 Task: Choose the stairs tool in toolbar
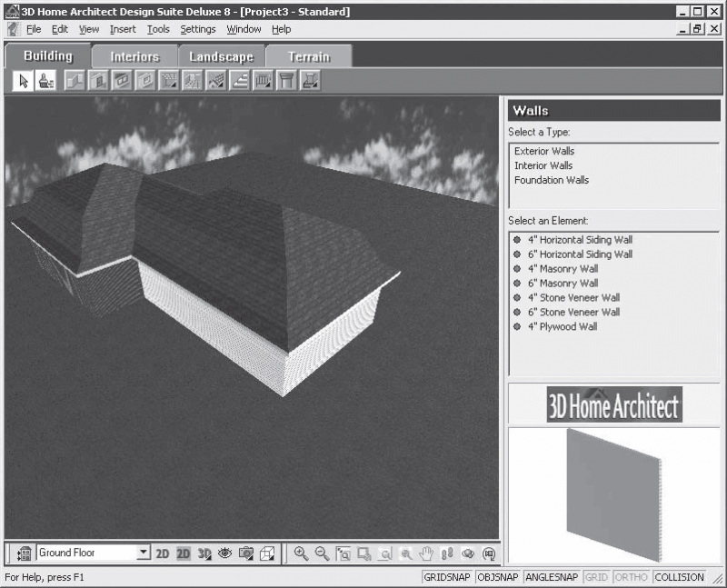[x=240, y=81]
